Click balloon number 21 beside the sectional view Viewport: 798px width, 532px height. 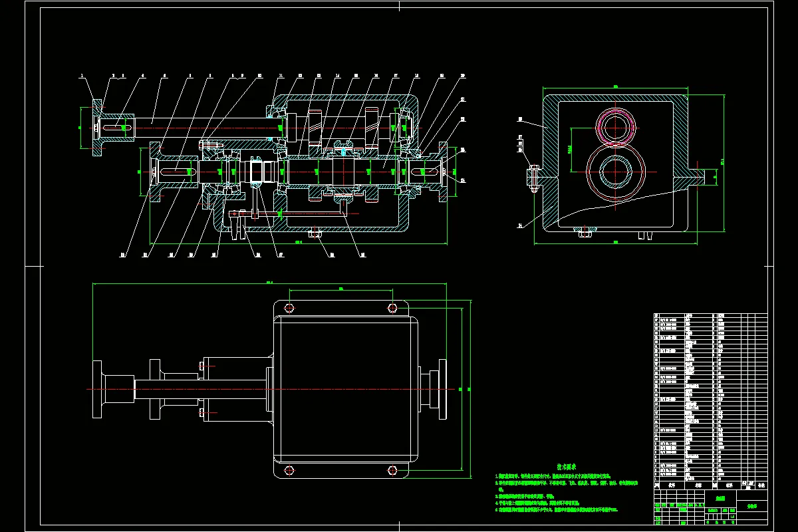click(463, 98)
